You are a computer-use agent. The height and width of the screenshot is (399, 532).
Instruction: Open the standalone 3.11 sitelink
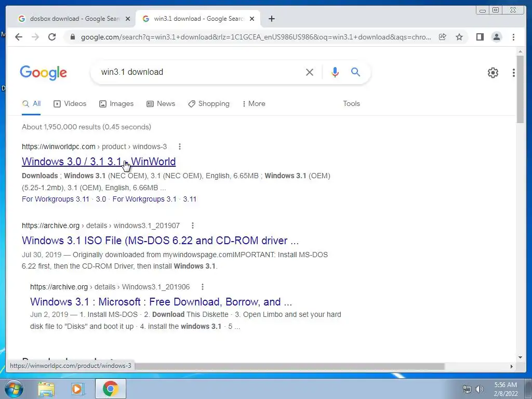pos(190,199)
